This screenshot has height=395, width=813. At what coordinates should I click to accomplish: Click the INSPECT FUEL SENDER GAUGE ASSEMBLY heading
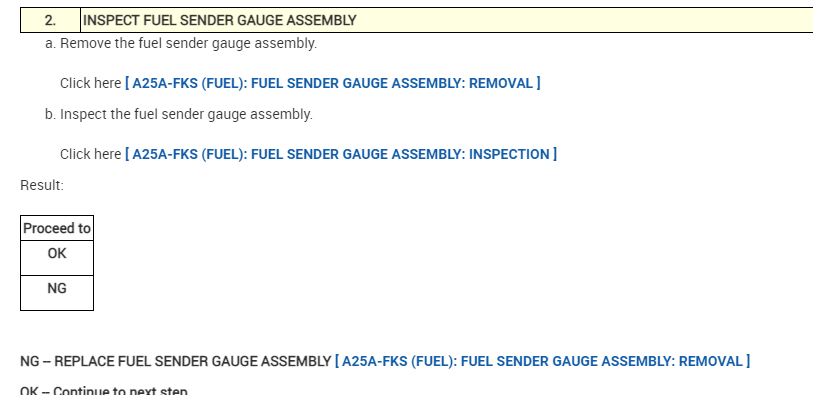(x=219, y=20)
